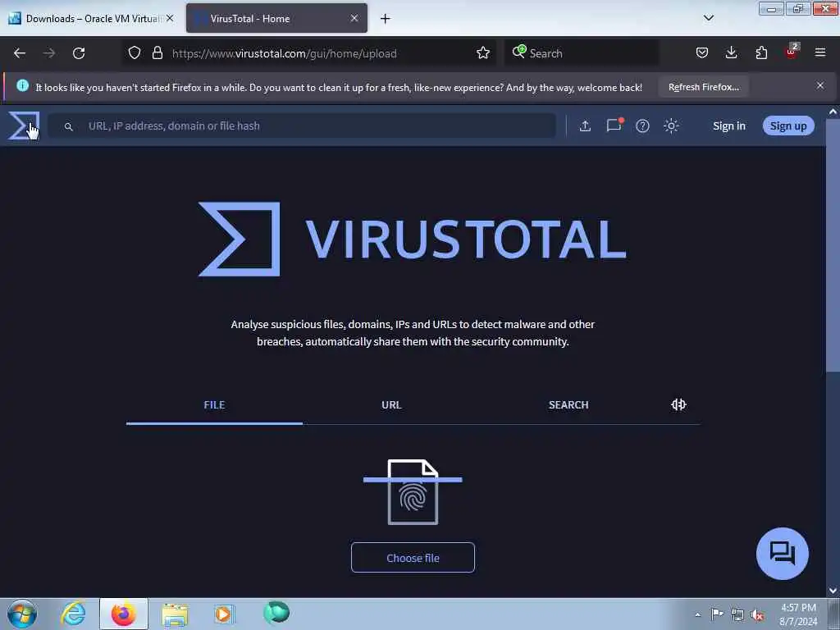The width and height of the screenshot is (840, 630).
Task: Click the upload file icon in VirusTotal header
Action: click(x=585, y=126)
